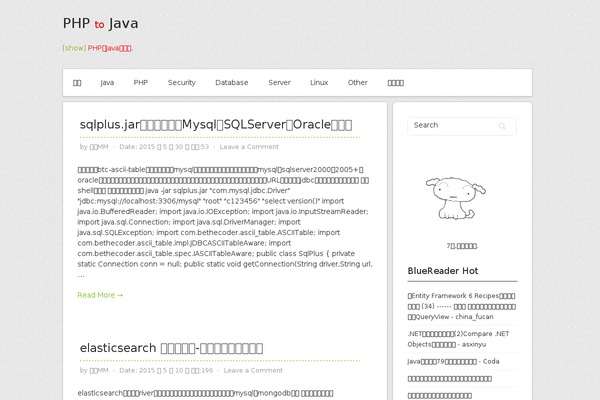Open the Database menu item
The image size is (600, 400).
232,83
